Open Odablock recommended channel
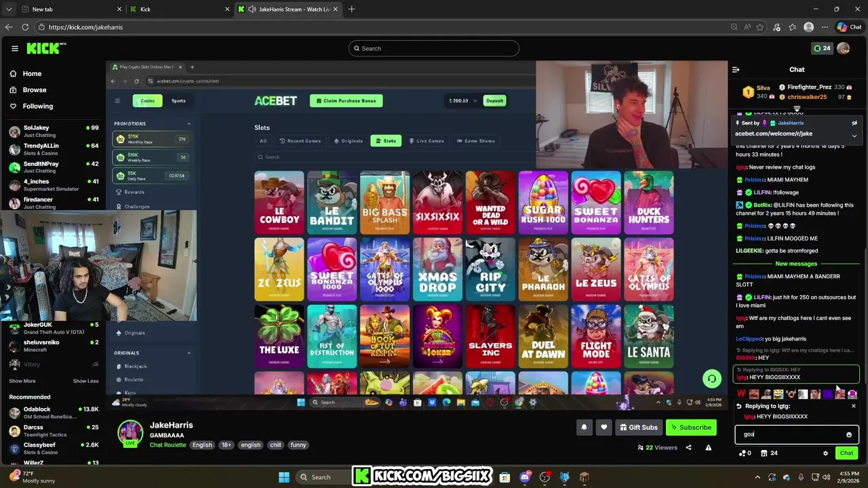Screen dimensions: 868x488 click(x=53, y=413)
